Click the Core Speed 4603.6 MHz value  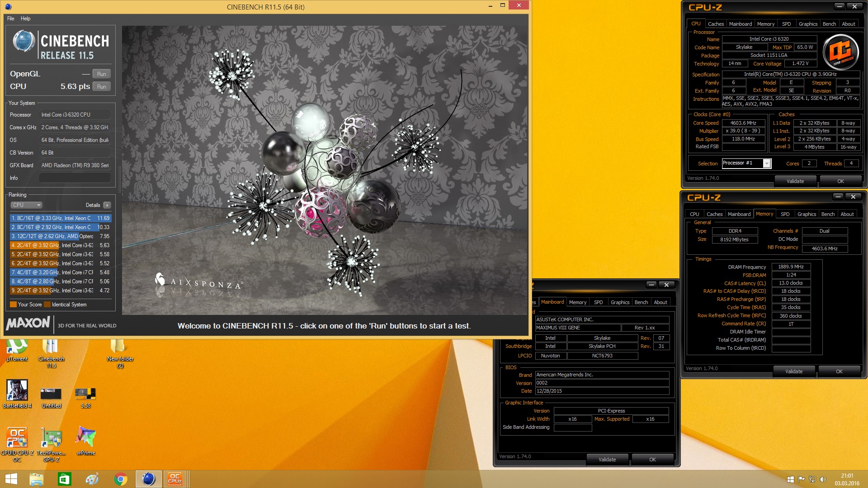743,123
